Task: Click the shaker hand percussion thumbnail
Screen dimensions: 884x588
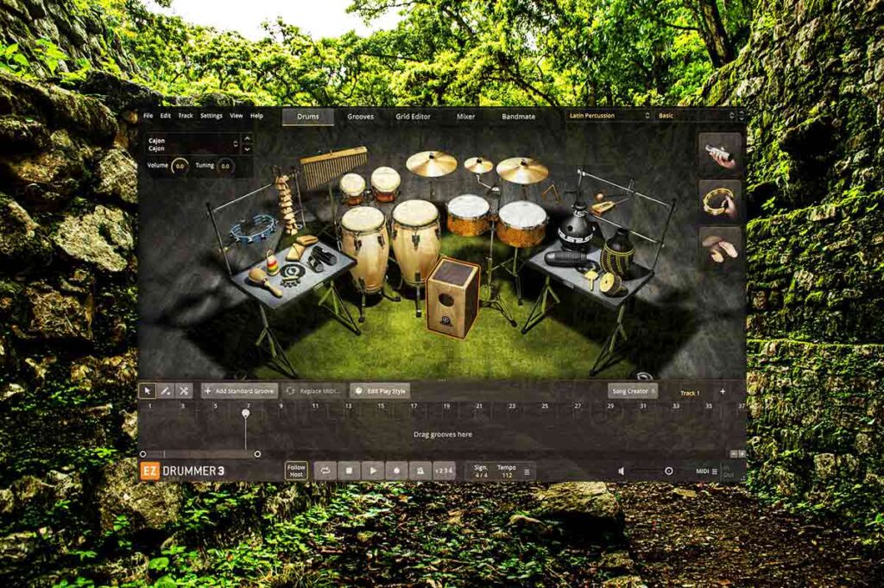Action: [720, 153]
